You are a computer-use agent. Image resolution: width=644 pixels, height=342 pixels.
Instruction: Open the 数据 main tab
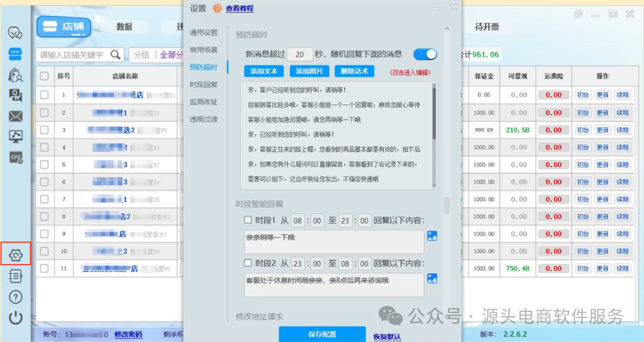click(x=125, y=27)
